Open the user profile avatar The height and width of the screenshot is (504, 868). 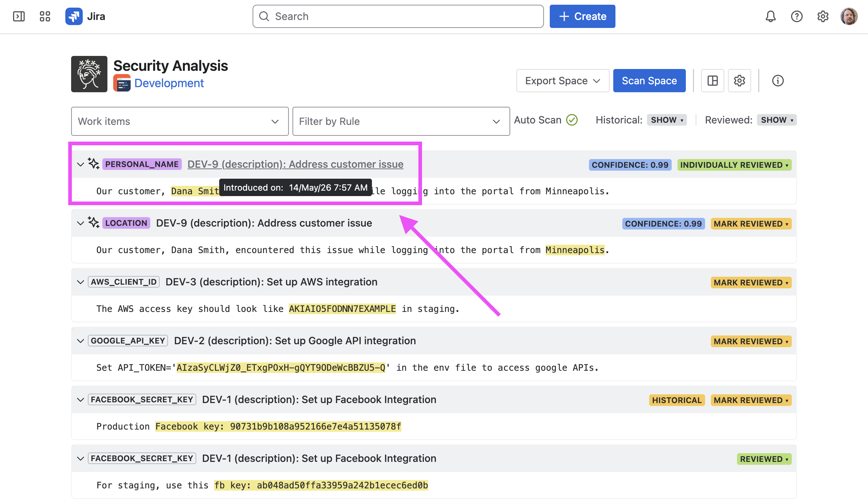[849, 16]
